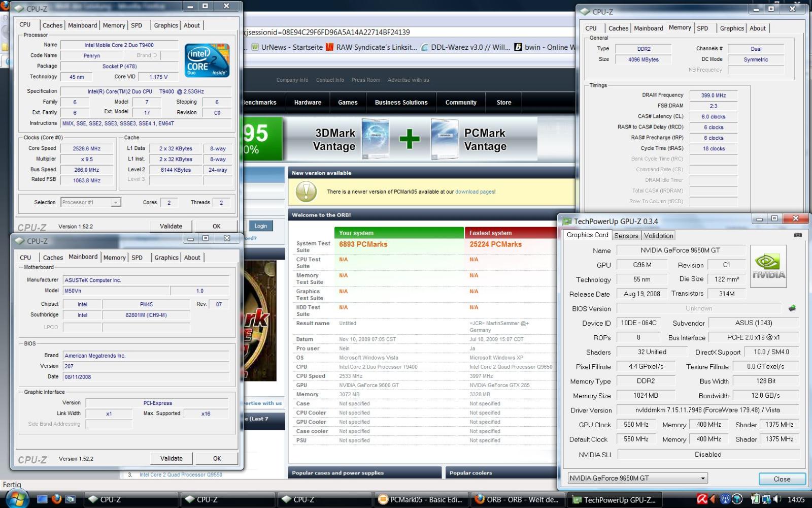
Task: Click the Bus Interface PCI-E 2.0 x16 value
Action: tap(754, 337)
